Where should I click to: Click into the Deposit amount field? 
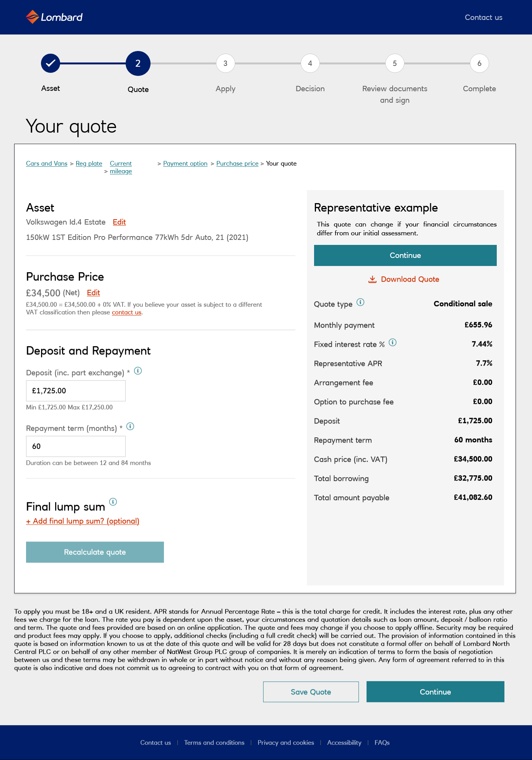pyautogui.click(x=76, y=391)
